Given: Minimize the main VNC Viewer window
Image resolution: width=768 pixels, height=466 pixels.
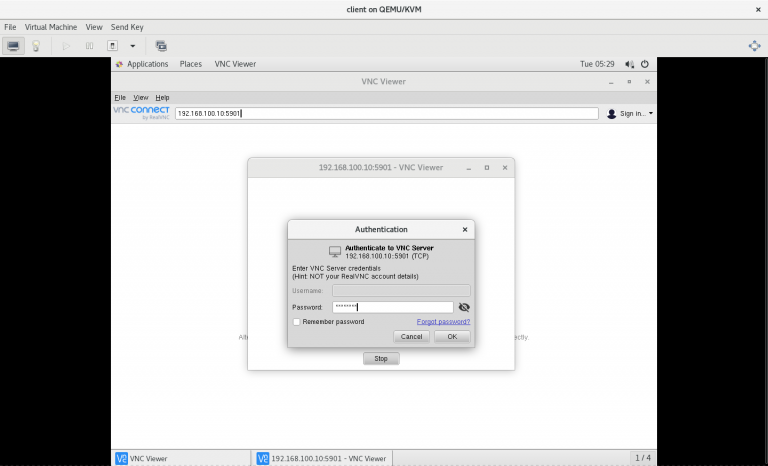Looking at the screenshot, I should point(611,82).
